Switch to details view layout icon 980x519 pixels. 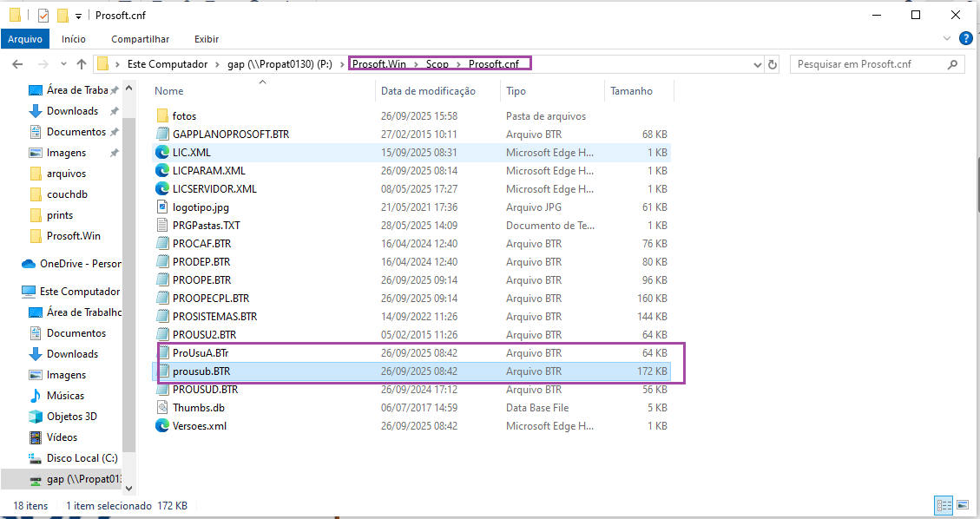(944, 505)
